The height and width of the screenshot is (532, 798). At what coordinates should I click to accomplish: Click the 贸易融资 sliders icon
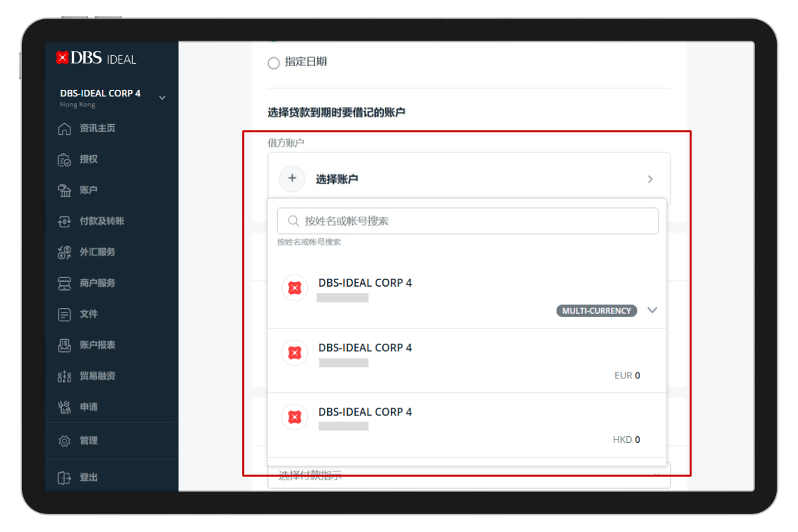pos(65,376)
